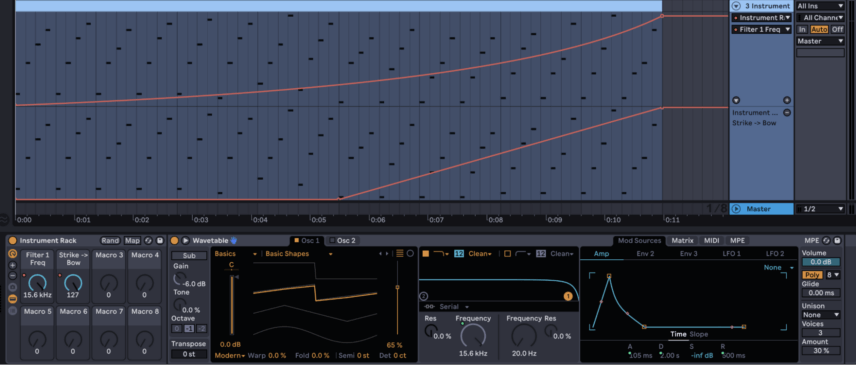Click the Rand button in Instrument Rack

point(110,241)
